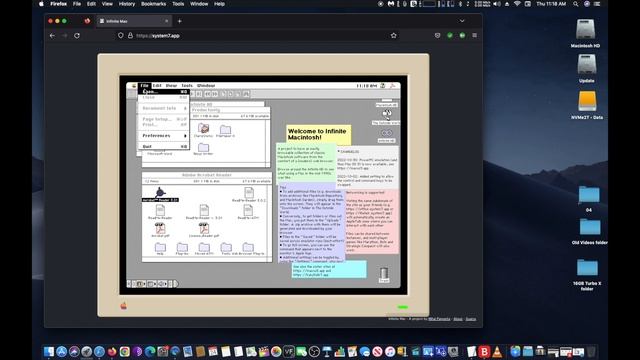Open Music app from the dock

click(x=390, y=351)
